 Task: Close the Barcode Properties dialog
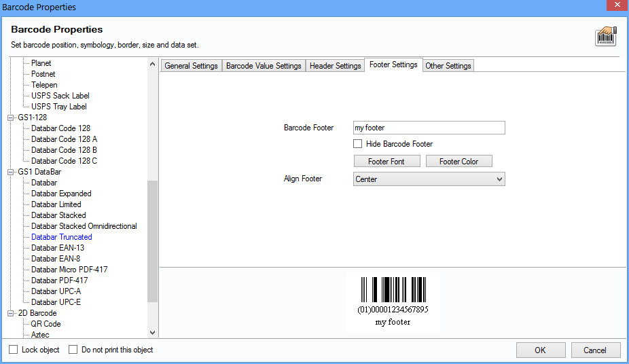(617, 5)
